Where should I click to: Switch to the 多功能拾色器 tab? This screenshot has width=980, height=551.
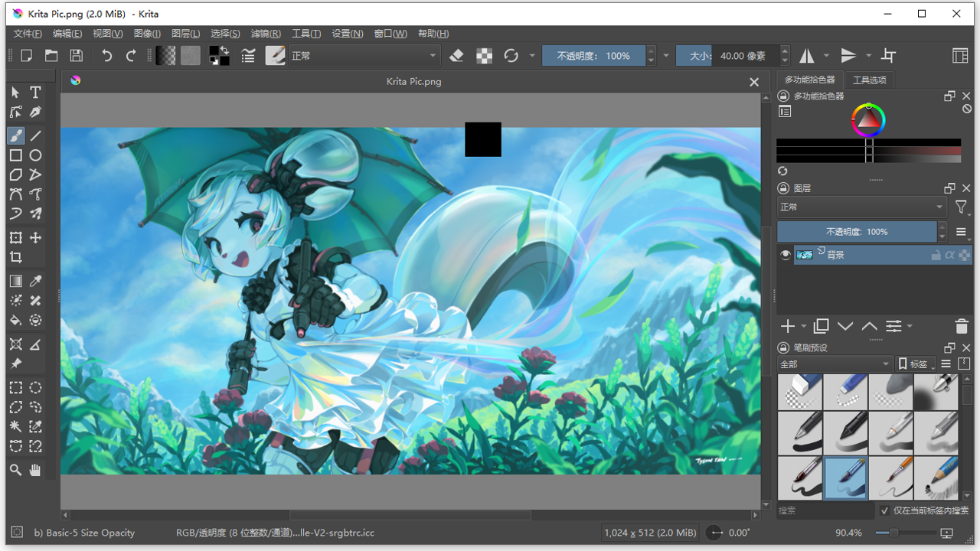809,80
